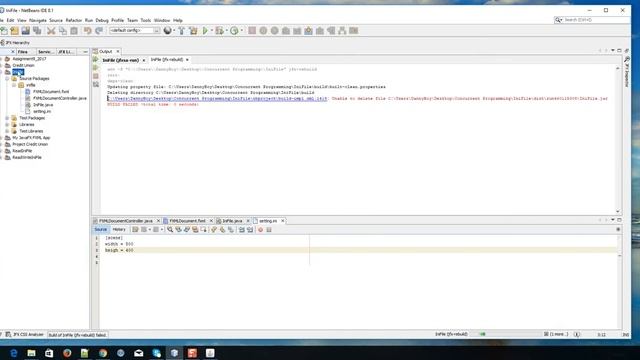Switch to the IniFile (jfxsa-run) output tab
Image resolution: width=640 pixels, height=360 pixels.
120,60
